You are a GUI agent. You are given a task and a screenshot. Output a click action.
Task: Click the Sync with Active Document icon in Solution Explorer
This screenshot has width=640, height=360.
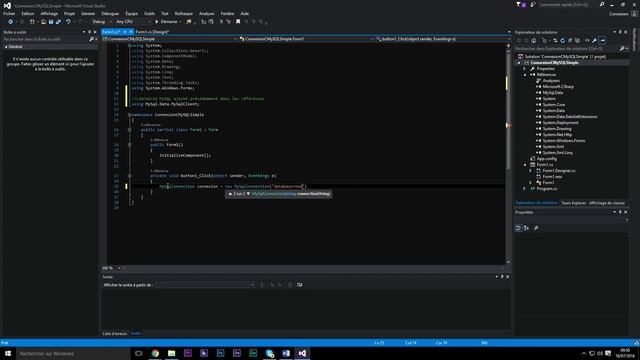(555, 40)
